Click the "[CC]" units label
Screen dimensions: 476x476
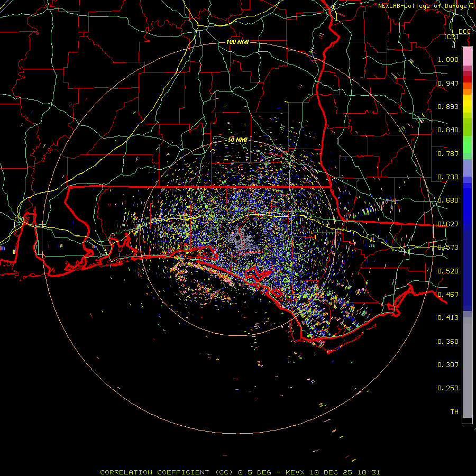coord(452,37)
